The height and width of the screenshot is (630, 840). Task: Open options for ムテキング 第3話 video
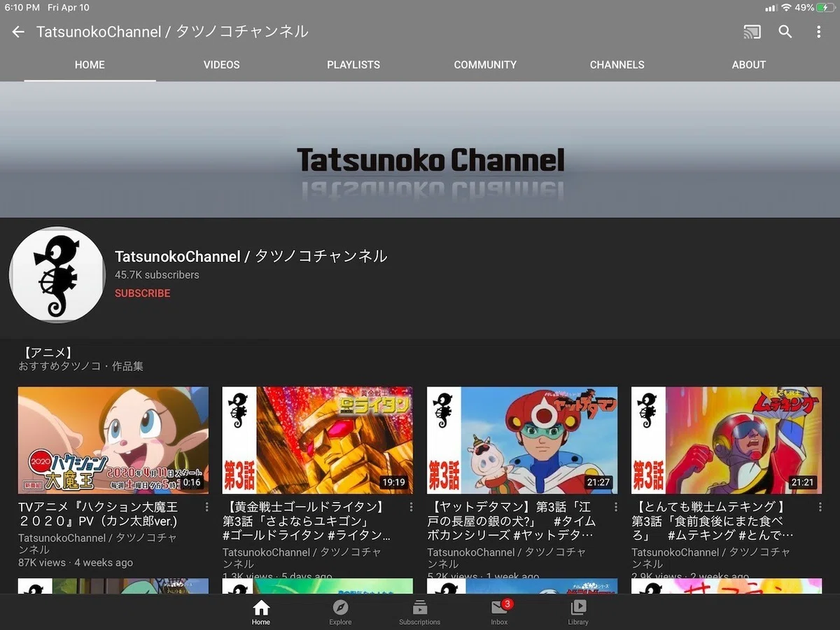tap(820, 507)
